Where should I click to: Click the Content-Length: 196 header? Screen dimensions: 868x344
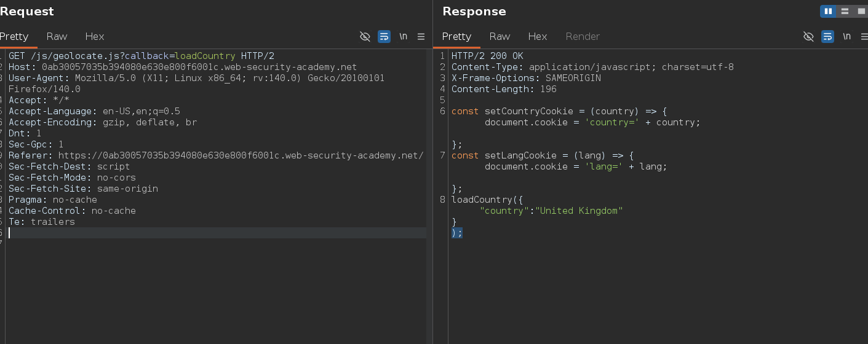pos(504,89)
